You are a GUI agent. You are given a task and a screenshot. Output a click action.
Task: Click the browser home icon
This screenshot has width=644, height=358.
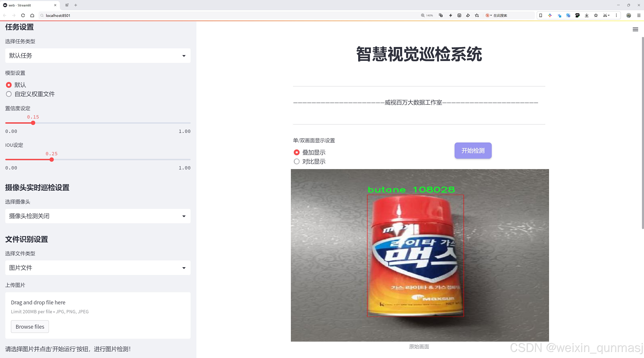click(x=32, y=16)
